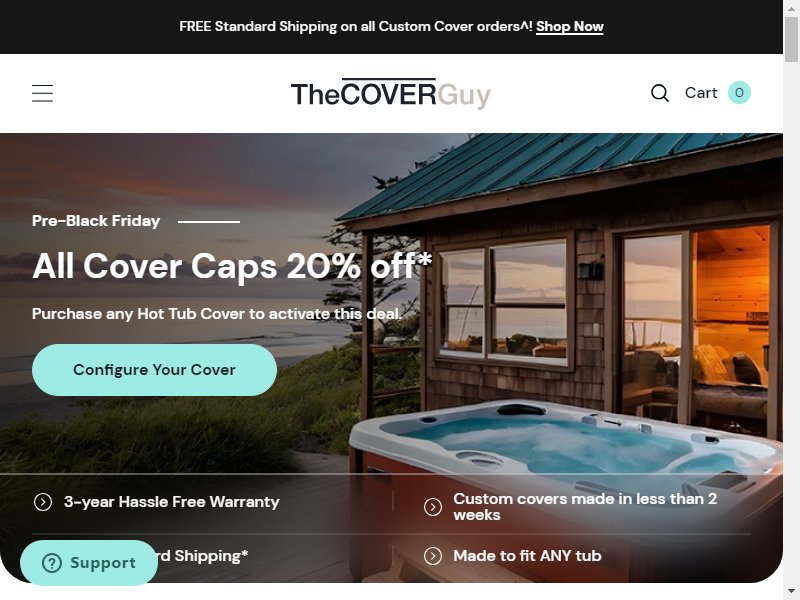Open the search magnifier icon
800x600 pixels.
[x=660, y=93]
